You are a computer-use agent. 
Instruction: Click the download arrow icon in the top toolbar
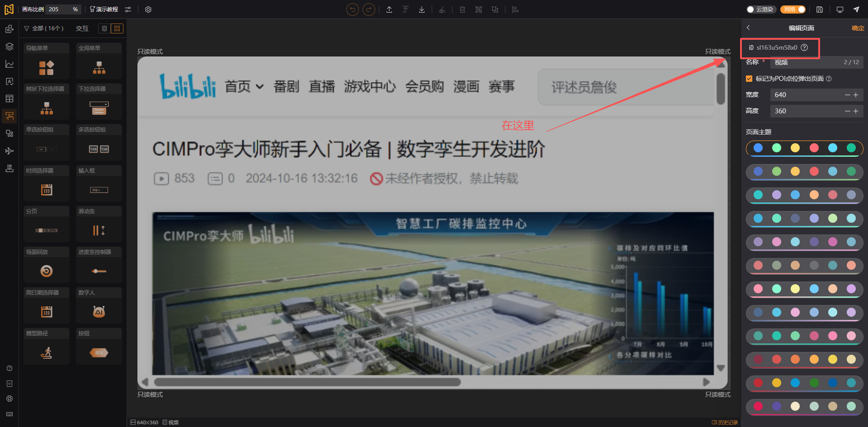click(x=422, y=9)
